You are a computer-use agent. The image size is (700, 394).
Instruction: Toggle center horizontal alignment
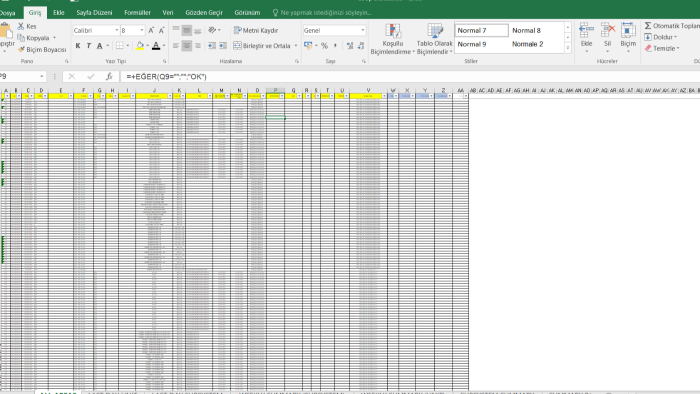pyautogui.click(x=187, y=46)
